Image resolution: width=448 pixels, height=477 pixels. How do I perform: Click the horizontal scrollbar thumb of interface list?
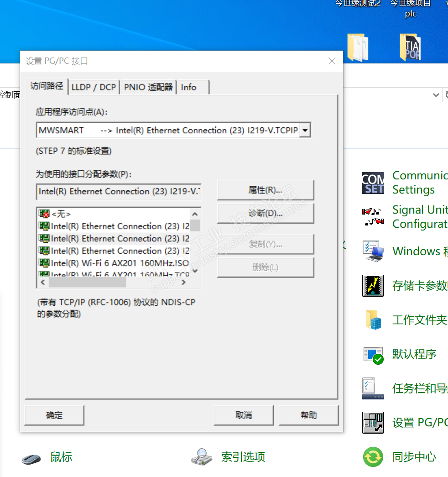(87, 282)
